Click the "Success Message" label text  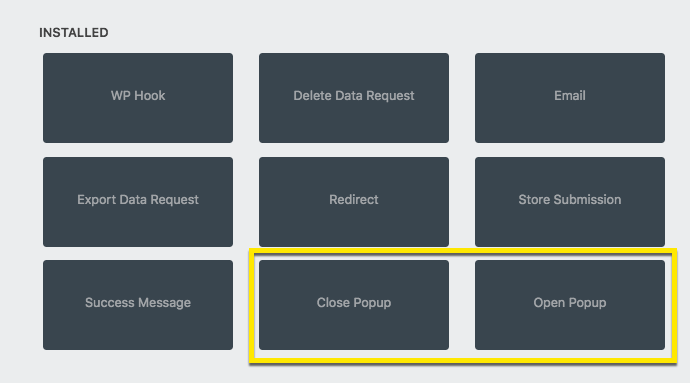coord(138,303)
